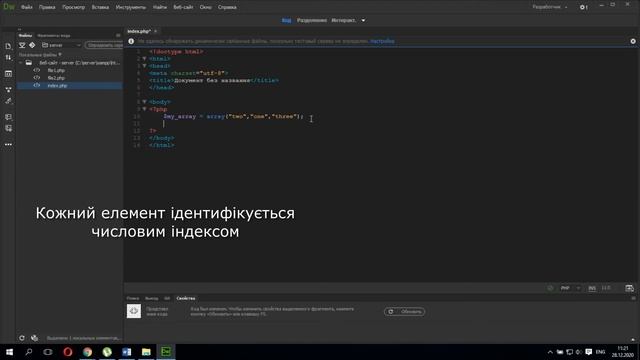The image size is (640, 360).
Task: Switch to the Git panel tab
Action: (x=167, y=298)
